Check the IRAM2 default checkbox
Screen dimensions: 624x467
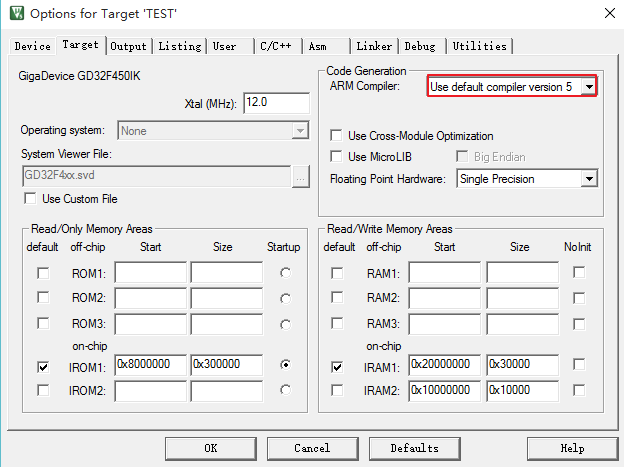[337, 390]
